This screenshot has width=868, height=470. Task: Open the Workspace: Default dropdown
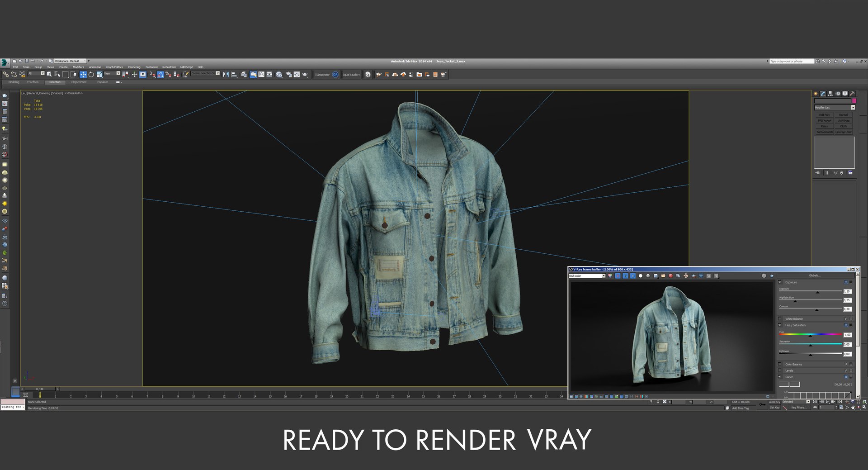pos(69,61)
